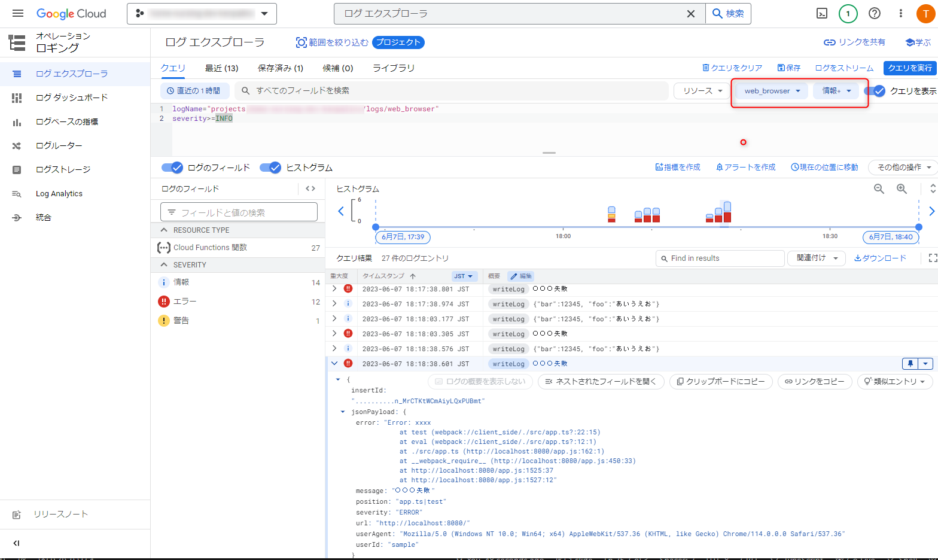Viewport: 938px width, 560px height.
Task: Zoom out the histogram
Action: tap(879, 189)
